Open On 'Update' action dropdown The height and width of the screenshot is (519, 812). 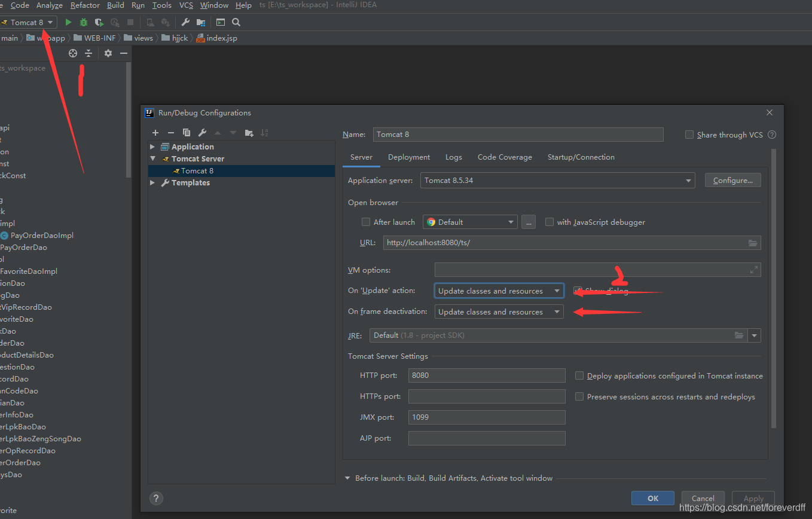point(499,291)
